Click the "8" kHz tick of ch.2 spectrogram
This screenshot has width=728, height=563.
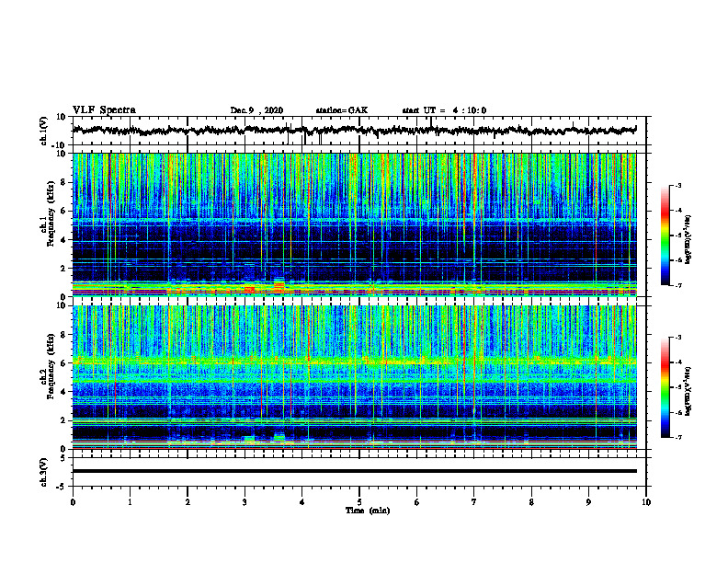(64, 335)
